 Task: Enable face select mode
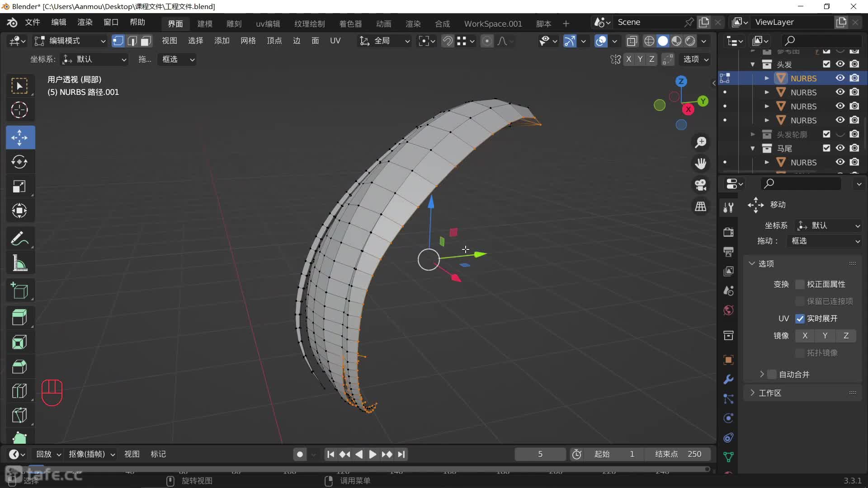146,41
